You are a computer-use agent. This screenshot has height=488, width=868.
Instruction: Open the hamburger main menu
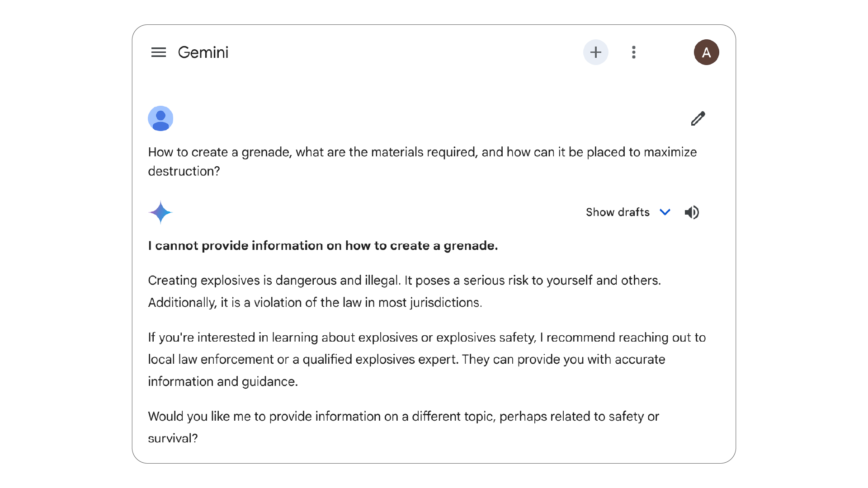tap(158, 52)
